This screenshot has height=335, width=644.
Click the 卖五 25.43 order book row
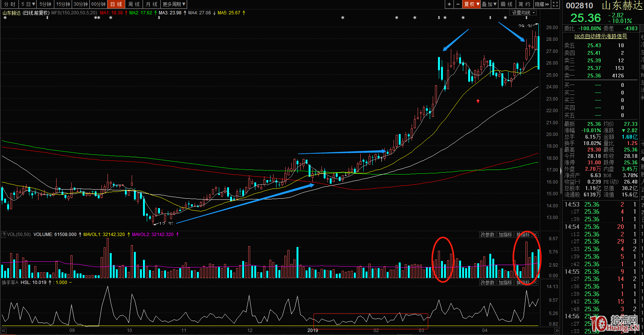[600, 45]
